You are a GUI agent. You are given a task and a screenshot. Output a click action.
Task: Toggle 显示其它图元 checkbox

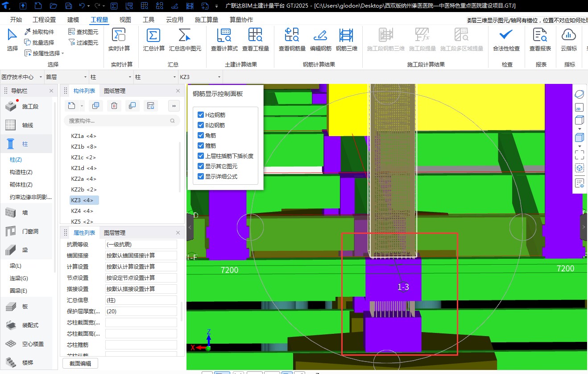(x=201, y=166)
